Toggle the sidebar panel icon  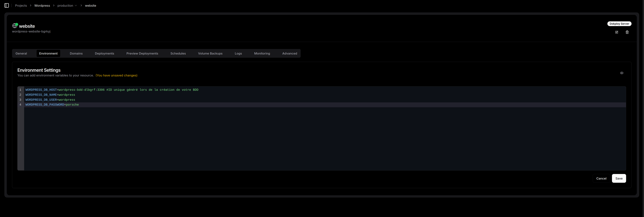click(x=7, y=6)
